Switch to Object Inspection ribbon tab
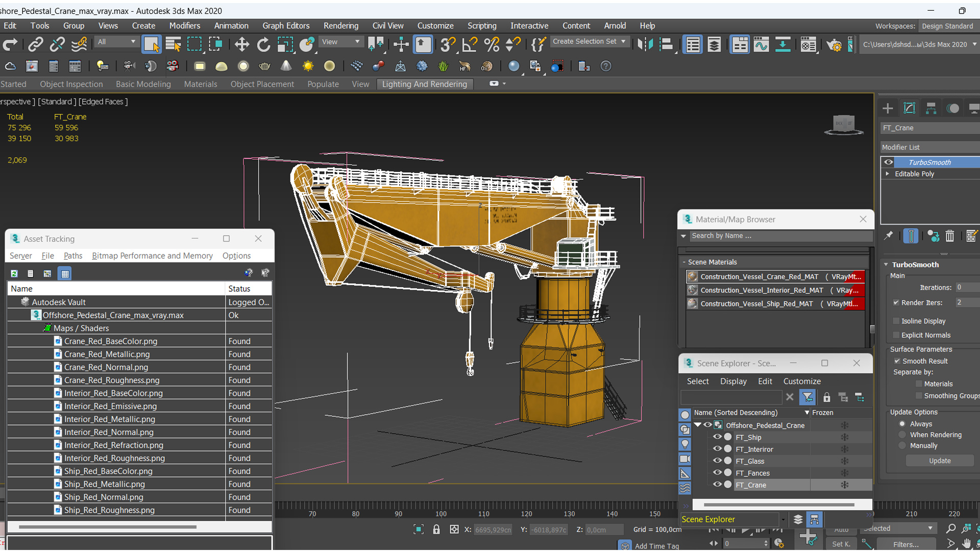 click(71, 84)
